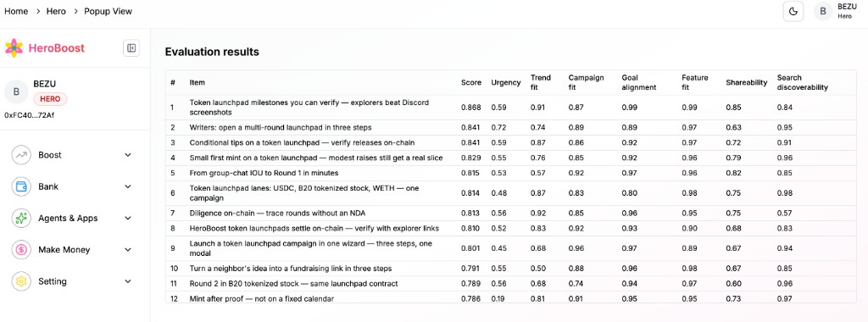Click score value 0.829
This screenshot has width=868, height=322.
(471, 158)
